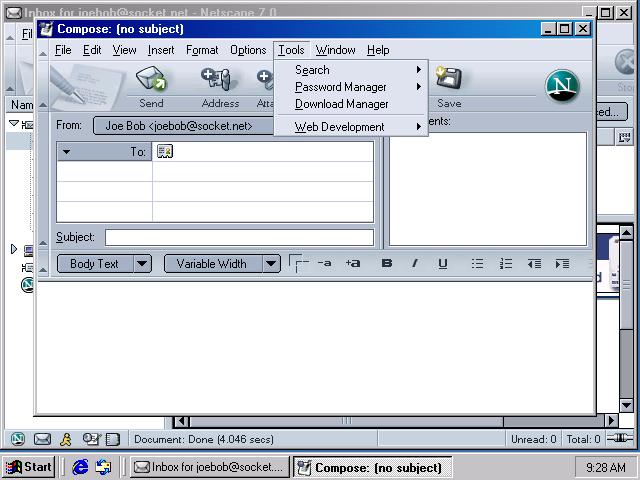This screenshot has height=480, width=640.
Task: Open Composer icon in status bar
Action: click(91, 439)
